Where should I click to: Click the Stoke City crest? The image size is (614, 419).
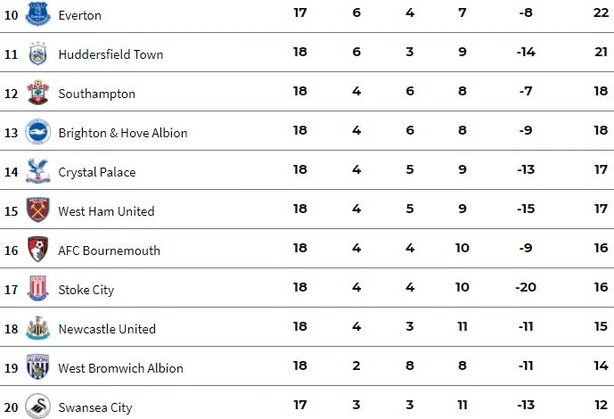click(38, 288)
